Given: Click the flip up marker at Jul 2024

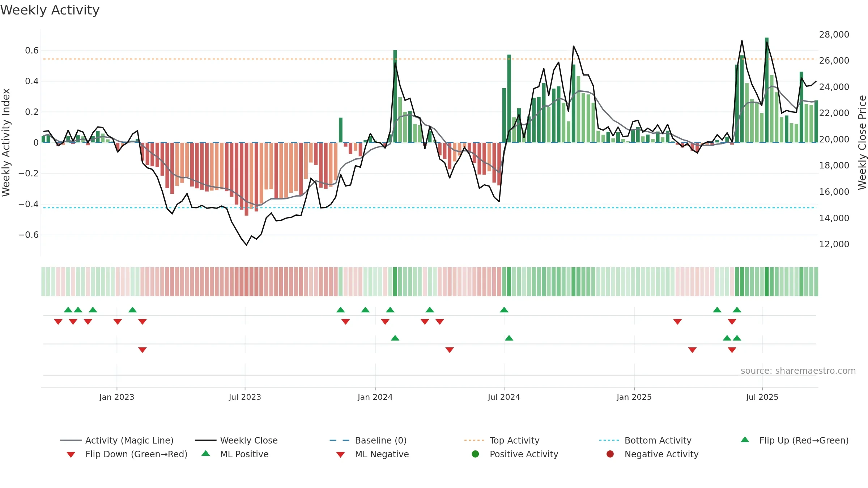Looking at the screenshot, I should point(504,310).
